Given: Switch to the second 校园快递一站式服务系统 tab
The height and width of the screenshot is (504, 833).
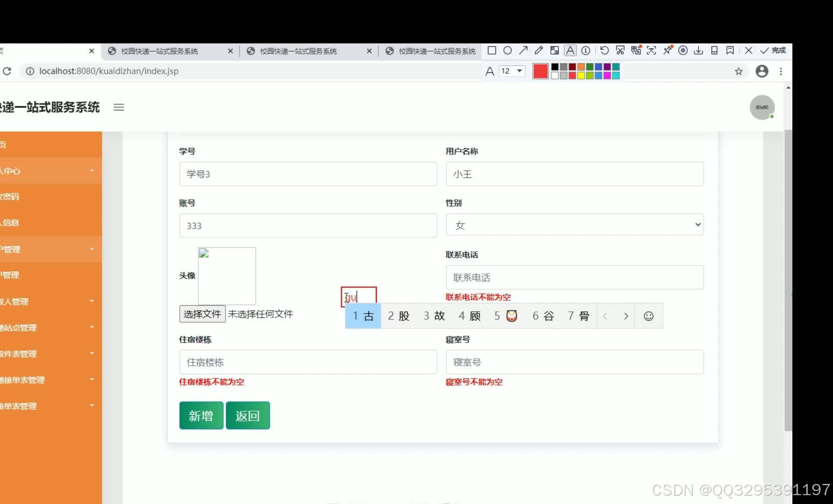Looking at the screenshot, I should tap(159, 51).
